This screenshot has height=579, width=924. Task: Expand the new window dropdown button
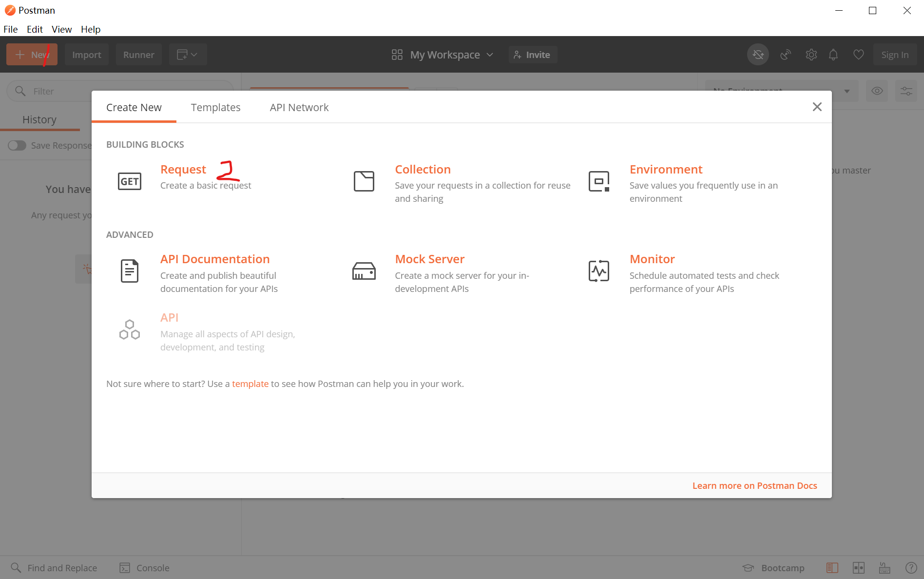188,55
